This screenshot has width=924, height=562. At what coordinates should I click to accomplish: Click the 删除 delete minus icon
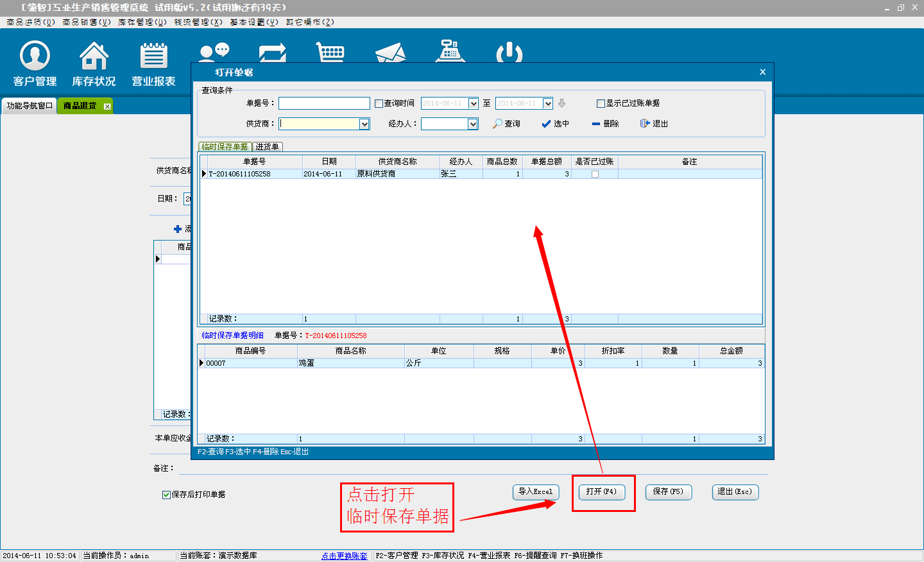(596, 124)
